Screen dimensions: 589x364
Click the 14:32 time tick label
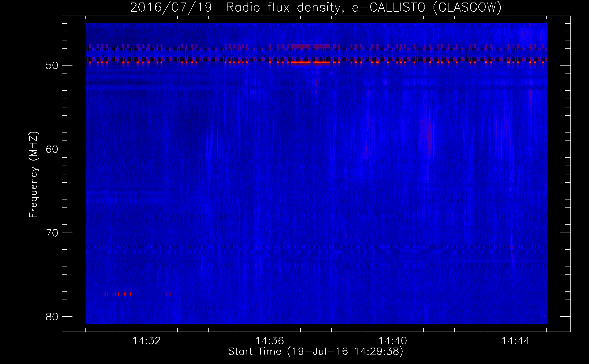pyautogui.click(x=147, y=341)
